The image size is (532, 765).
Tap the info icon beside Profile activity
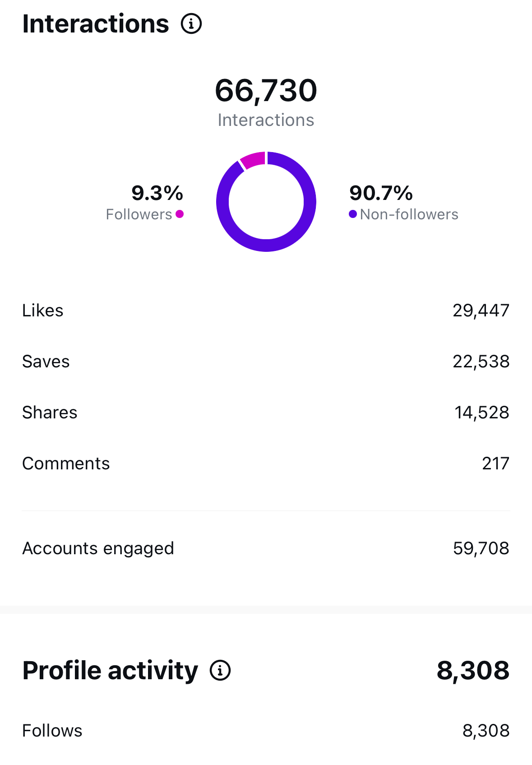(220, 670)
